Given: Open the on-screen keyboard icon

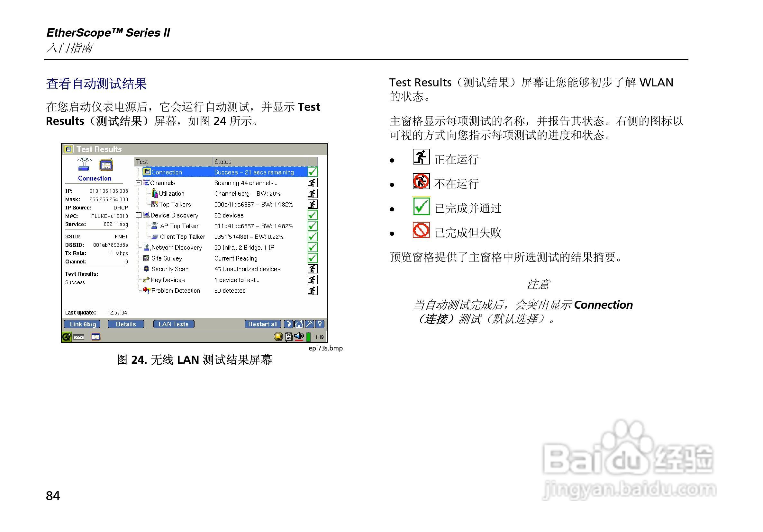Looking at the screenshot, I should click(79, 337).
